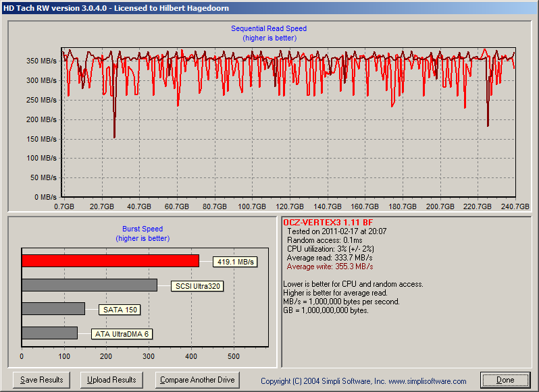Viewport: 539px width, 392px height.
Task: Open Compare Another Drive
Action: tap(197, 380)
